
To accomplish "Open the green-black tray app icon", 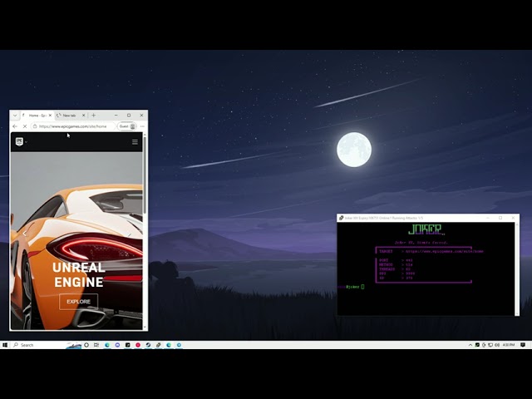I will click(477, 345).
